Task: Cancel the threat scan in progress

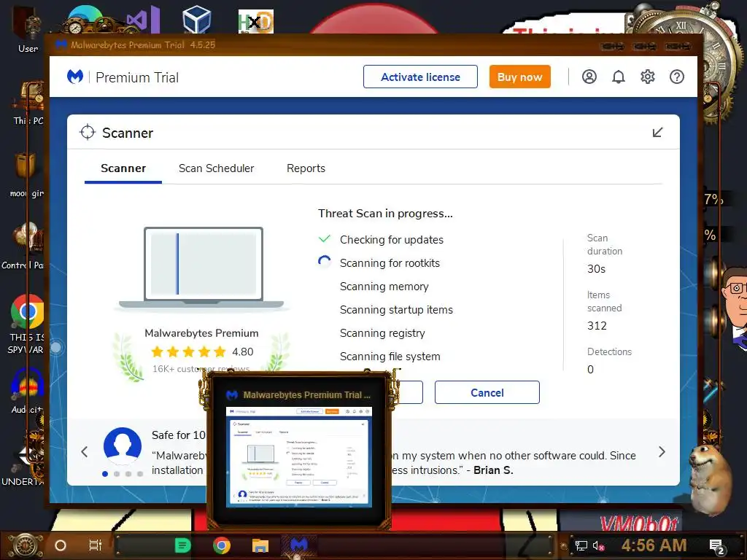Action: tap(487, 392)
